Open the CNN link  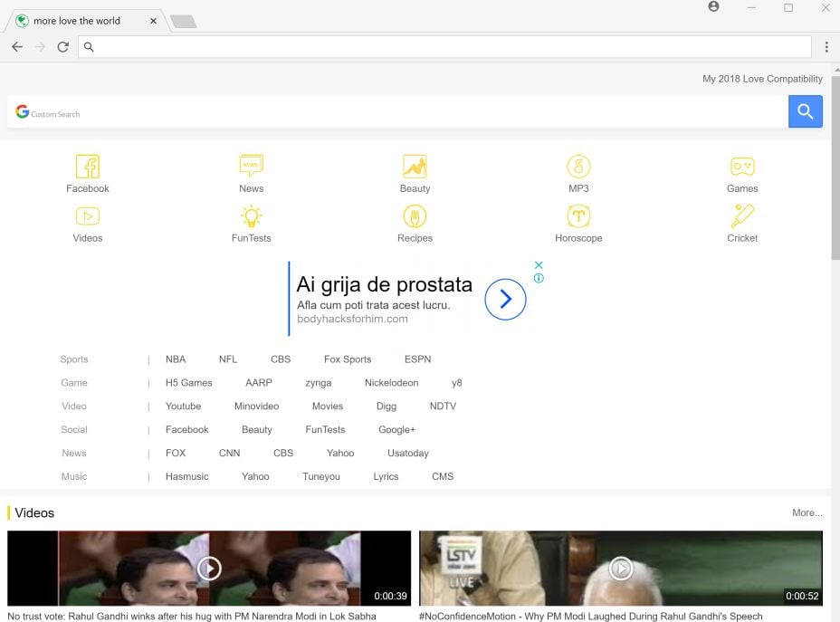229,453
